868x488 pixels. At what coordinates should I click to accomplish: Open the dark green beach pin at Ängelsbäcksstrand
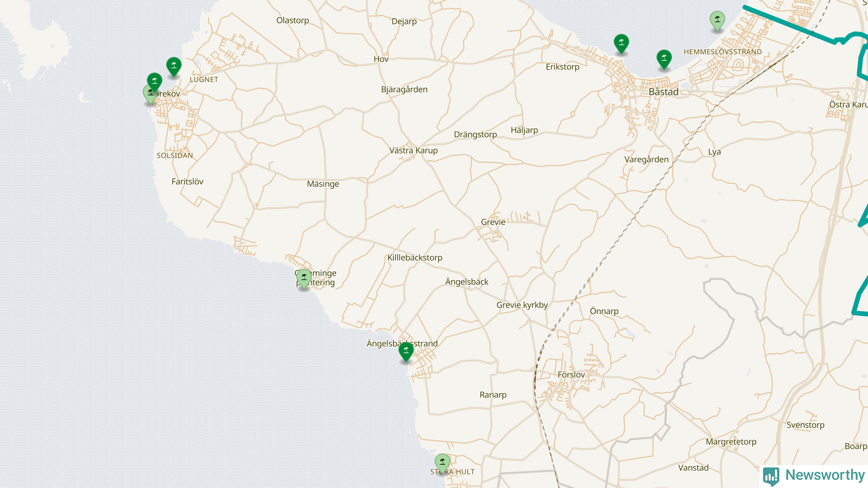(406, 351)
